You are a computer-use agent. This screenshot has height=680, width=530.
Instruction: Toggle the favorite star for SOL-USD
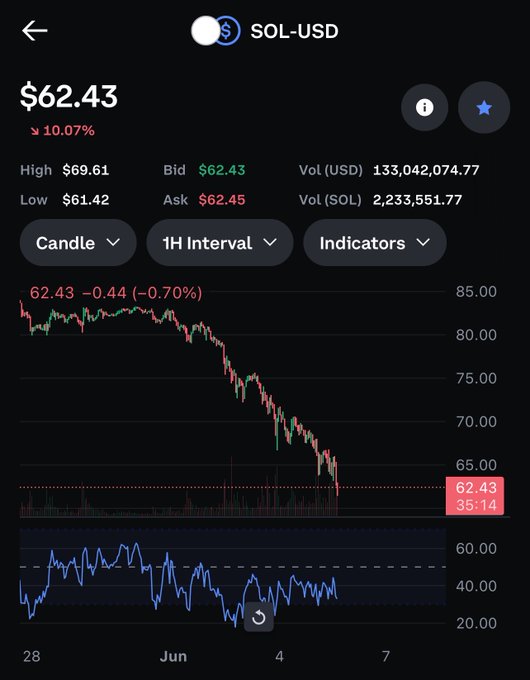tap(484, 108)
